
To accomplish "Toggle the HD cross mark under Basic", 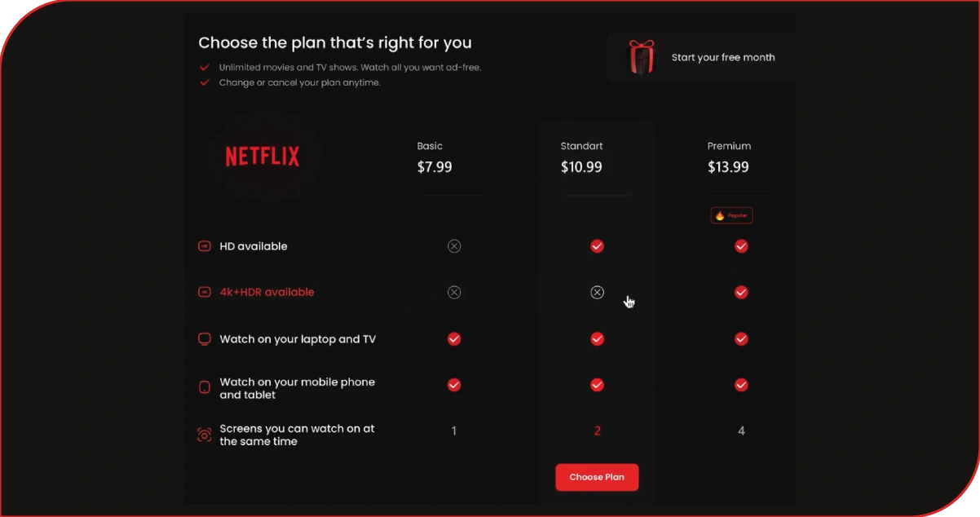I will [454, 245].
